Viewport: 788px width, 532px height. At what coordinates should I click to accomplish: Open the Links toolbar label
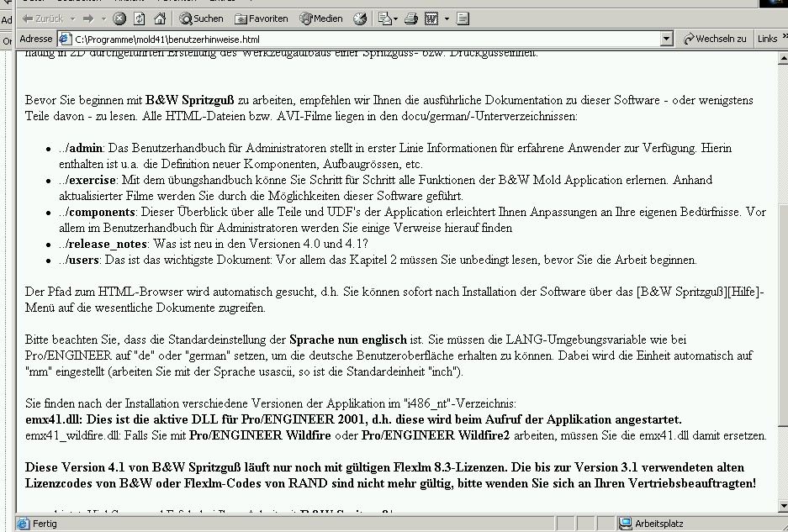pos(767,39)
